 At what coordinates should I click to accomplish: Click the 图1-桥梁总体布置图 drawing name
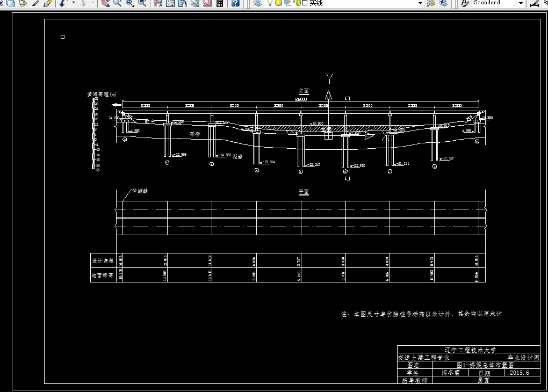tap(485, 365)
